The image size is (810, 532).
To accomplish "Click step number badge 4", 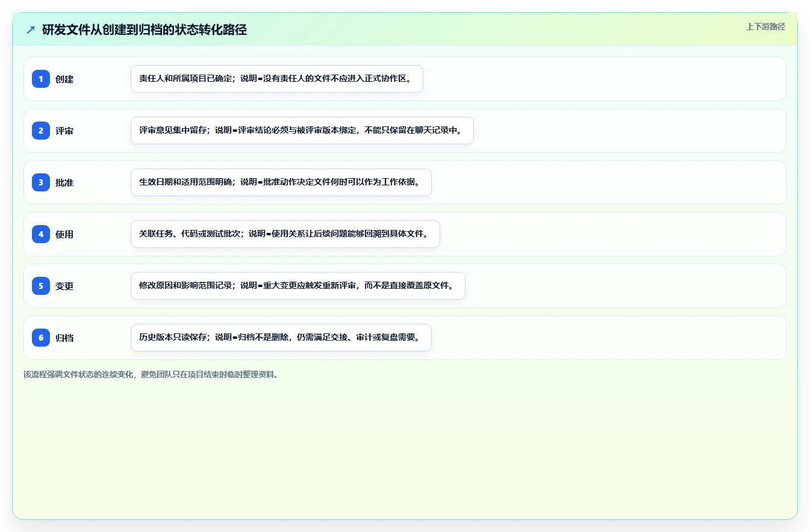I will (41, 234).
